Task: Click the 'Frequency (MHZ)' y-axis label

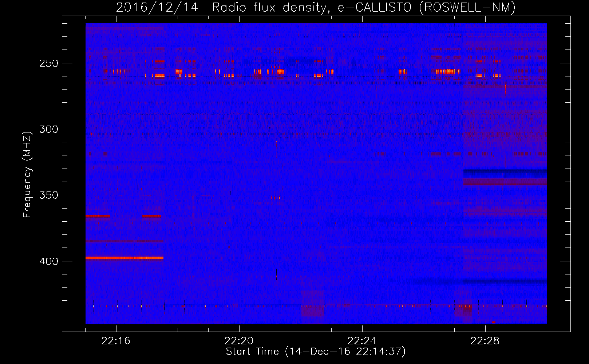Action: tap(27, 174)
